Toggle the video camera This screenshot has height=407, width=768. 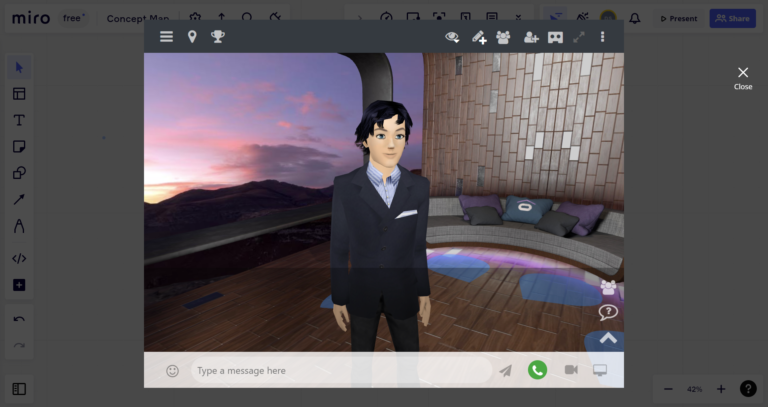click(x=571, y=370)
